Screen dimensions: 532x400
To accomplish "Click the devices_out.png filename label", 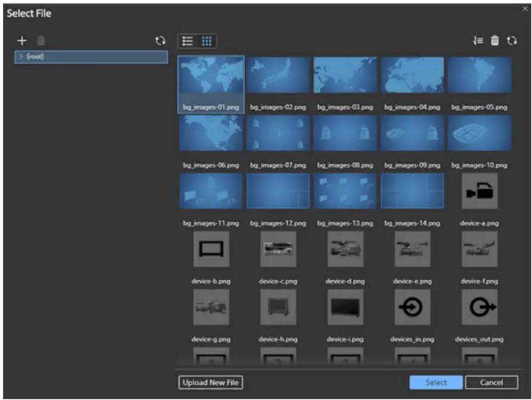I will 480,339.
